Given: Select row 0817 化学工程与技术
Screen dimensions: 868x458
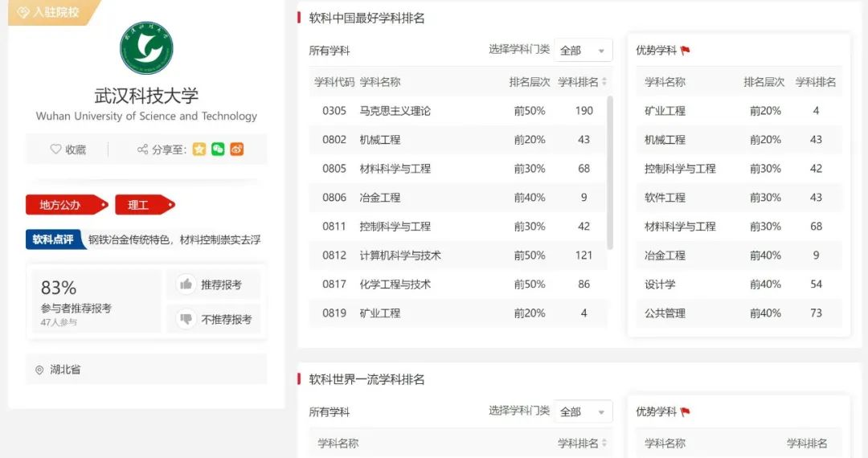Looking at the screenshot, I should [x=458, y=284].
